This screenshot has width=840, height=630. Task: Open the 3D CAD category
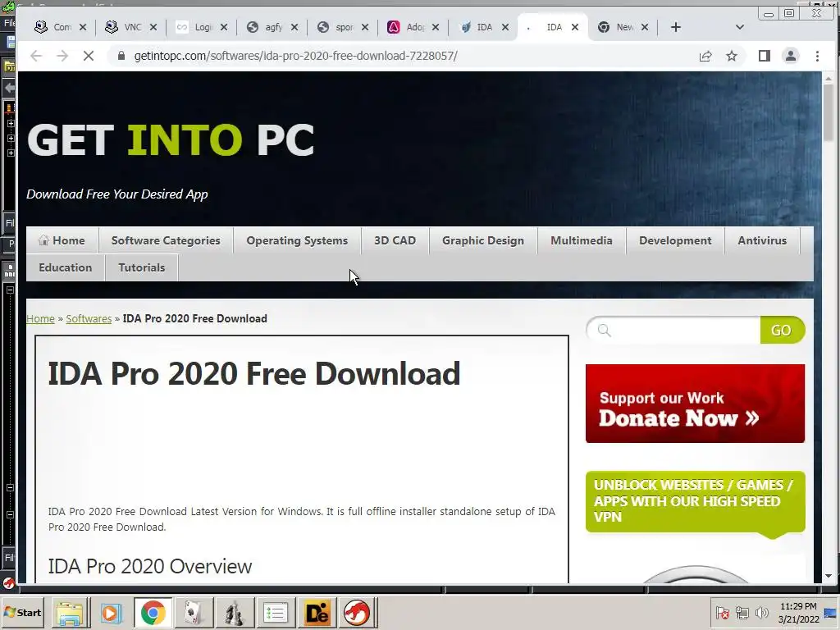pyautogui.click(x=395, y=240)
